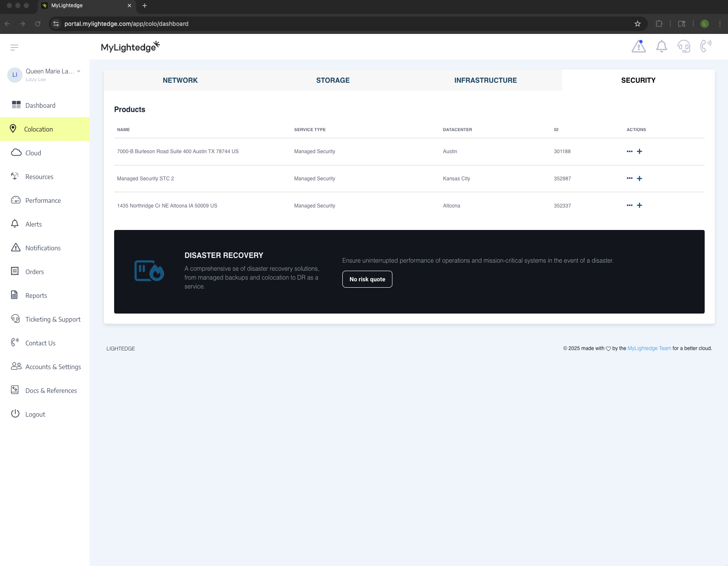
Task: Click the Logout label in sidebar
Action: click(x=35, y=415)
